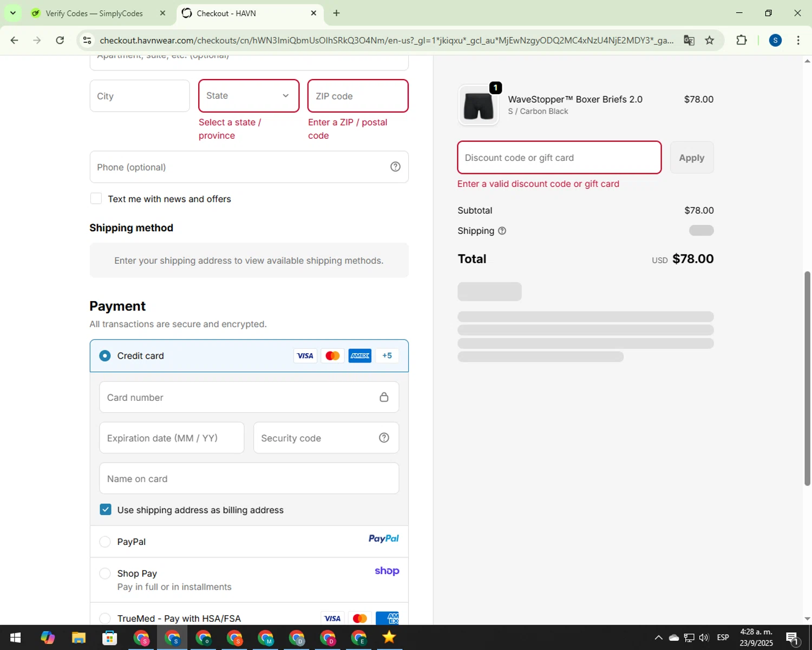Click the PayPal logo

tap(383, 538)
